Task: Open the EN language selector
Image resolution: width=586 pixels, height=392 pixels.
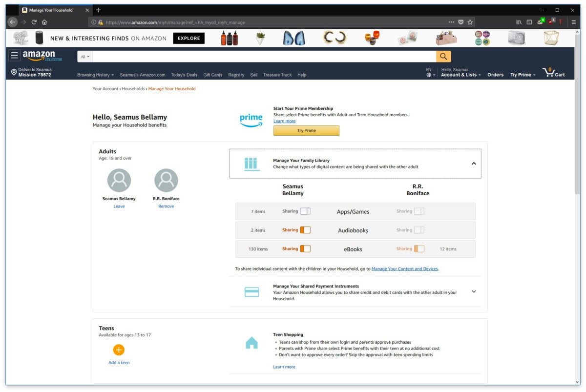Action: [x=430, y=73]
